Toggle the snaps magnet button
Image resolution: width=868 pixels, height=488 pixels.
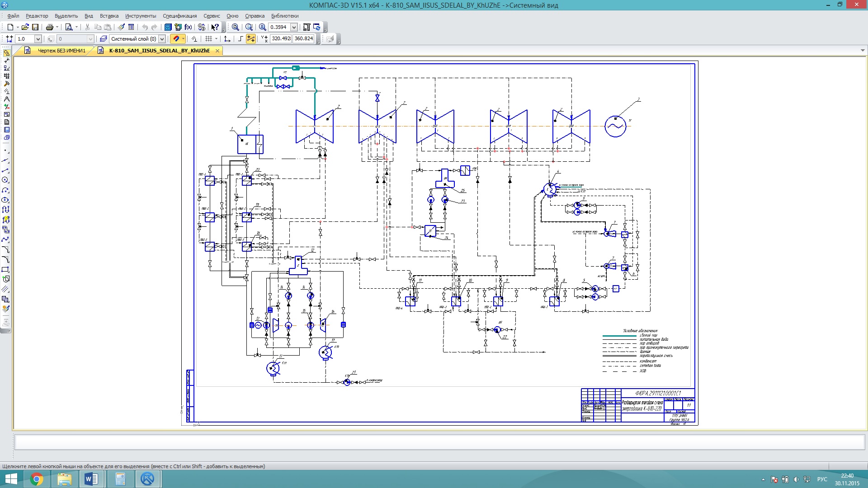176,39
